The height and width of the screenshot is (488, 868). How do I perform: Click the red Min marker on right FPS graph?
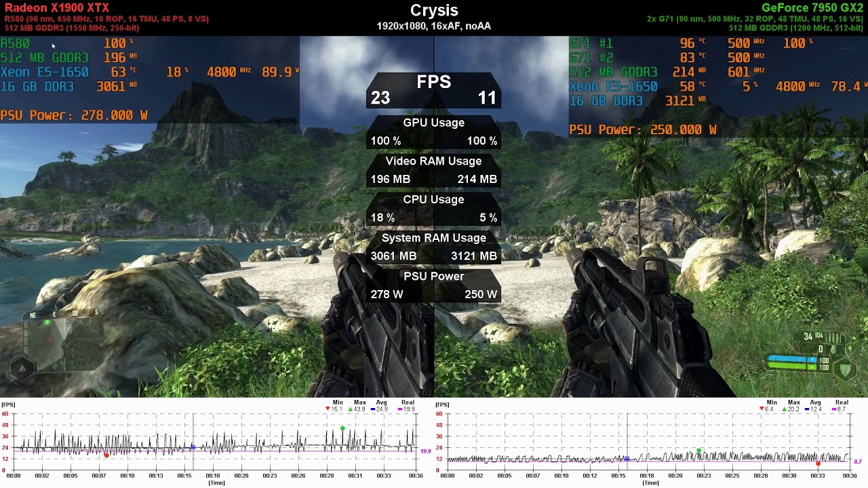coord(818,464)
